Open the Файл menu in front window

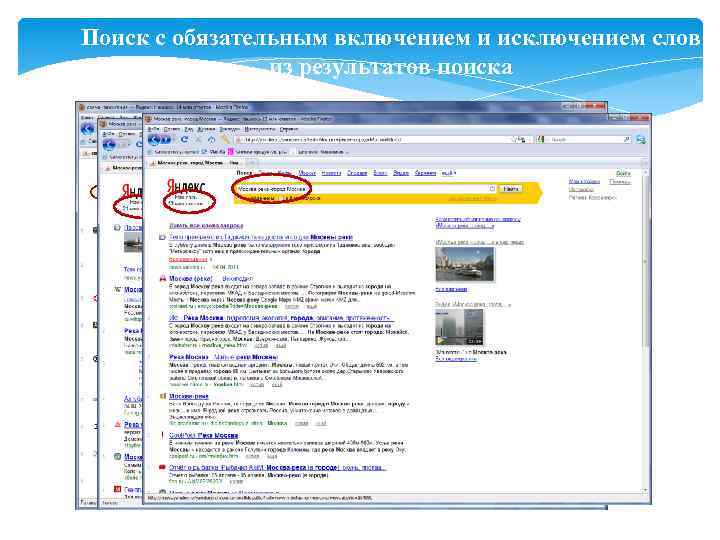tap(152, 129)
